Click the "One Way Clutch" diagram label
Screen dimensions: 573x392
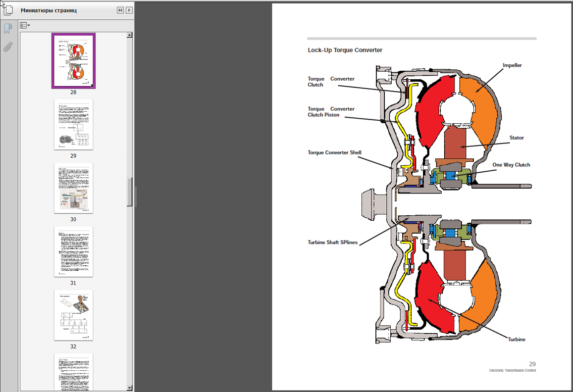(511, 165)
